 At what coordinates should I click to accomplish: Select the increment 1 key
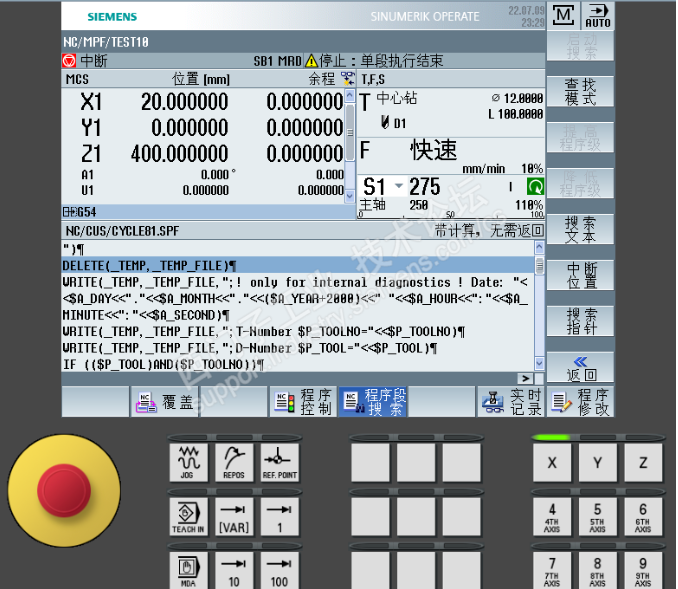click(x=279, y=517)
